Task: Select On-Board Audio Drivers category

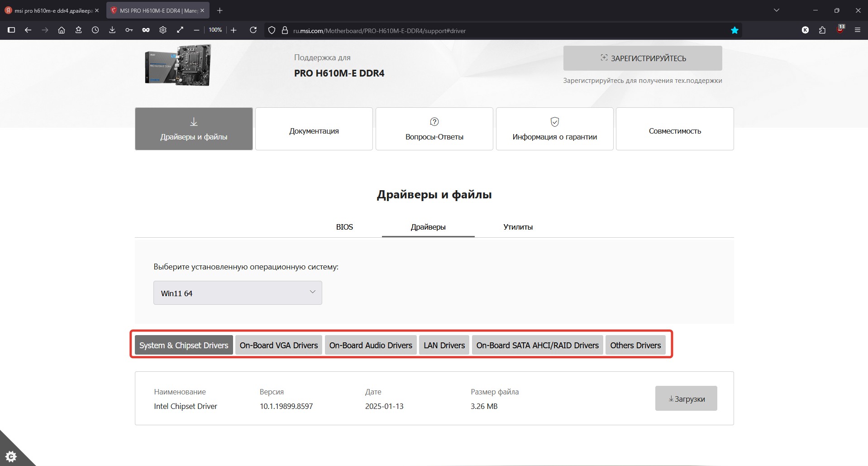Action: pyautogui.click(x=371, y=345)
